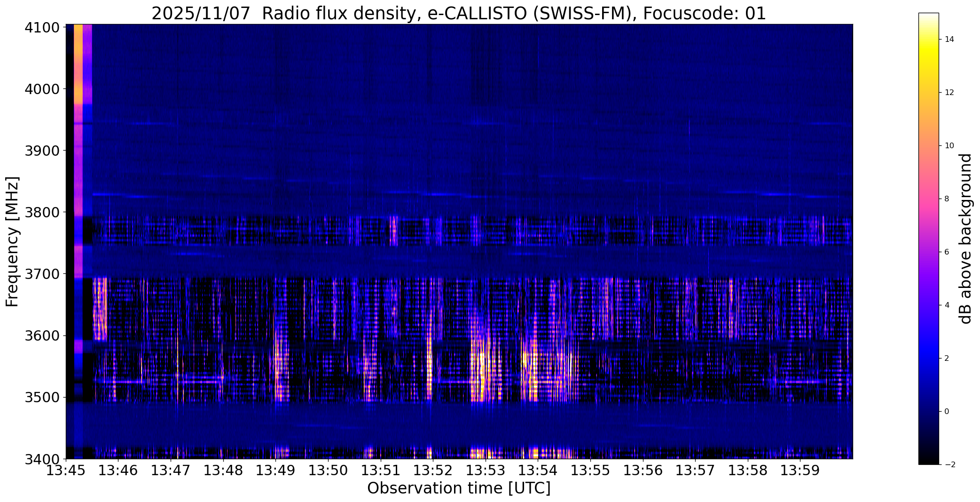This screenshot has height=502, width=980.
Task: Click the colorbar tick label 2
Action: [x=947, y=359]
